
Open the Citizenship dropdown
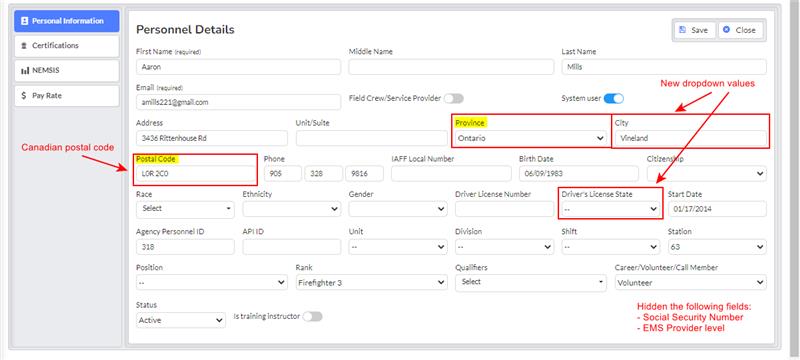coord(707,173)
